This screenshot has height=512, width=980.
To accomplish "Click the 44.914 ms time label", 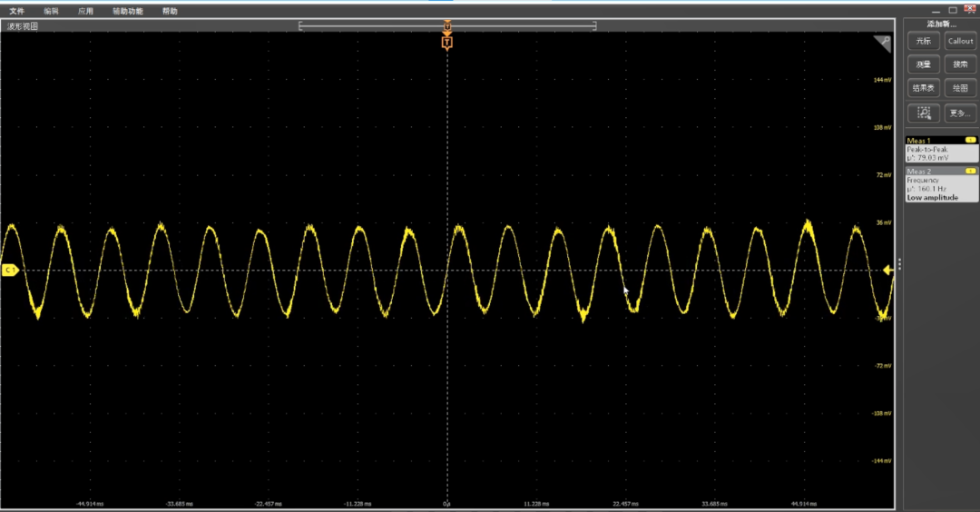I will [804, 504].
